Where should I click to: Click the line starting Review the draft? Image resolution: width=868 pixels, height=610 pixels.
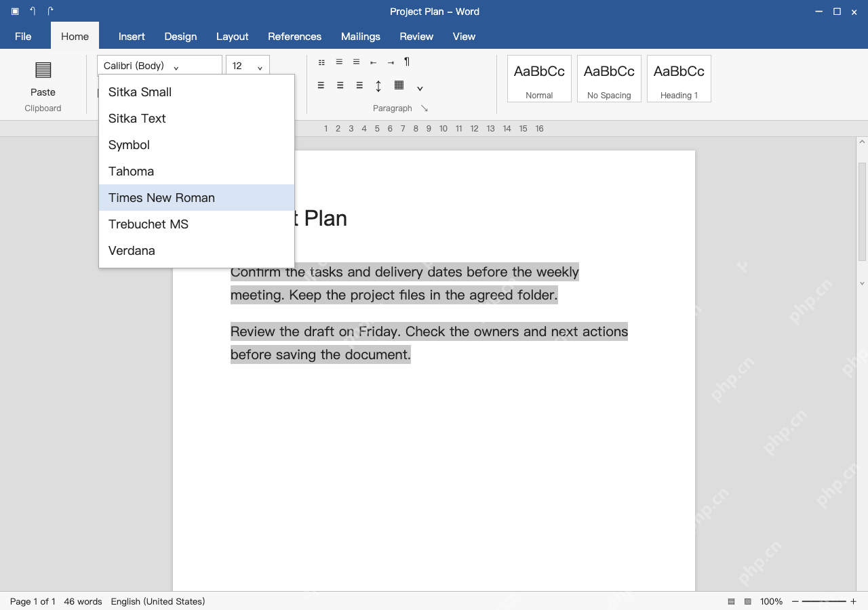point(429,331)
